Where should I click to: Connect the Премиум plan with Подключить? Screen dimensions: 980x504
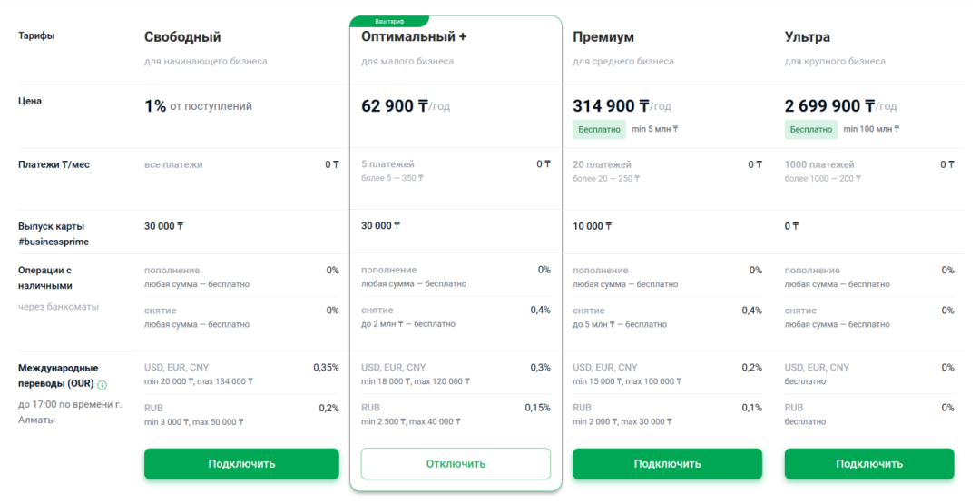tap(667, 463)
